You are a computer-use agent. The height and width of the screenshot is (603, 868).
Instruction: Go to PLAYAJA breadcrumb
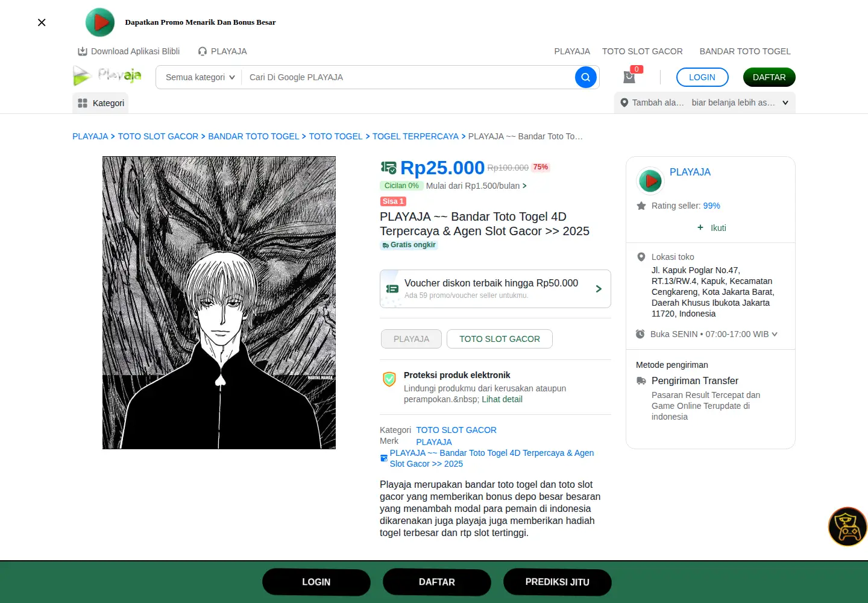click(90, 136)
